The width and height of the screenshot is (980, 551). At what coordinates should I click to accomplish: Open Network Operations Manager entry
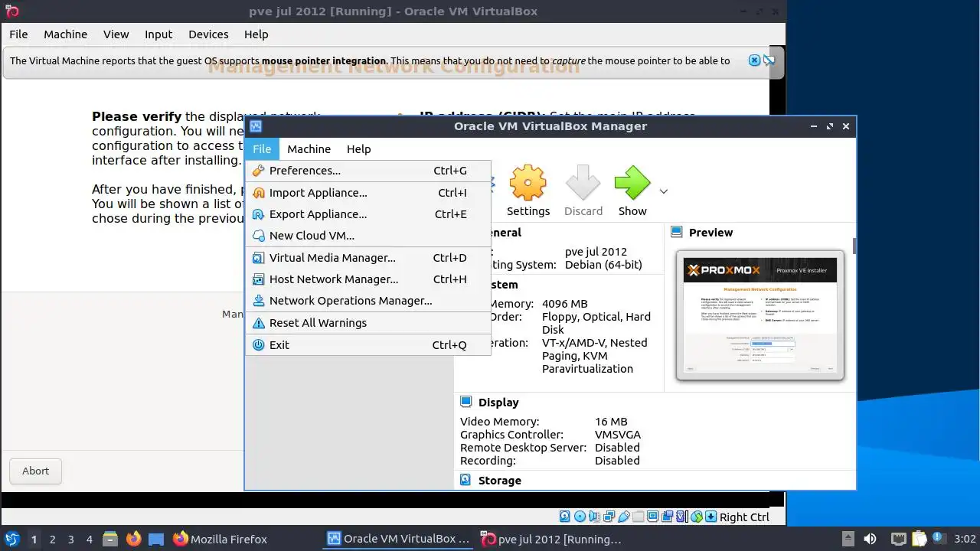(367, 301)
